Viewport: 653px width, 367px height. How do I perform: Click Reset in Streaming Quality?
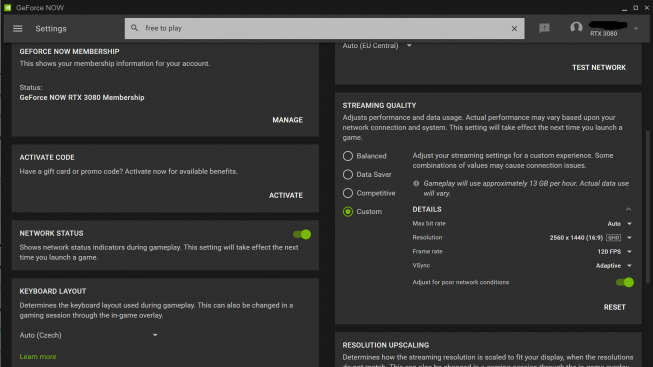tap(615, 307)
